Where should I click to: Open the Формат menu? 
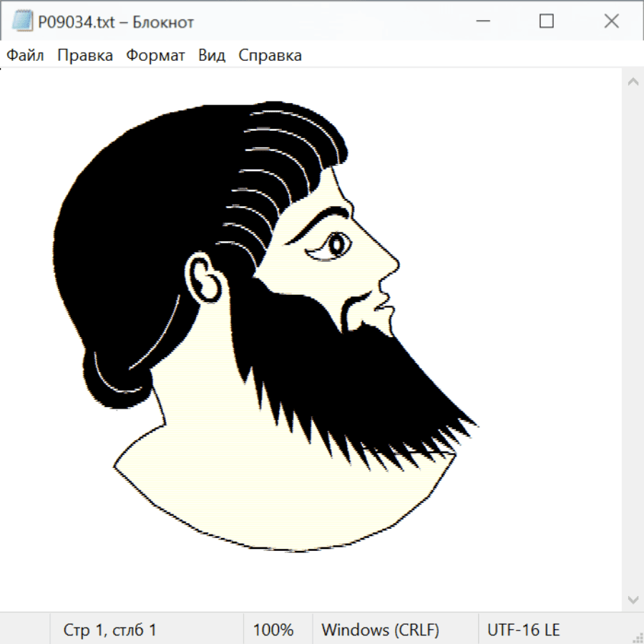coord(155,56)
